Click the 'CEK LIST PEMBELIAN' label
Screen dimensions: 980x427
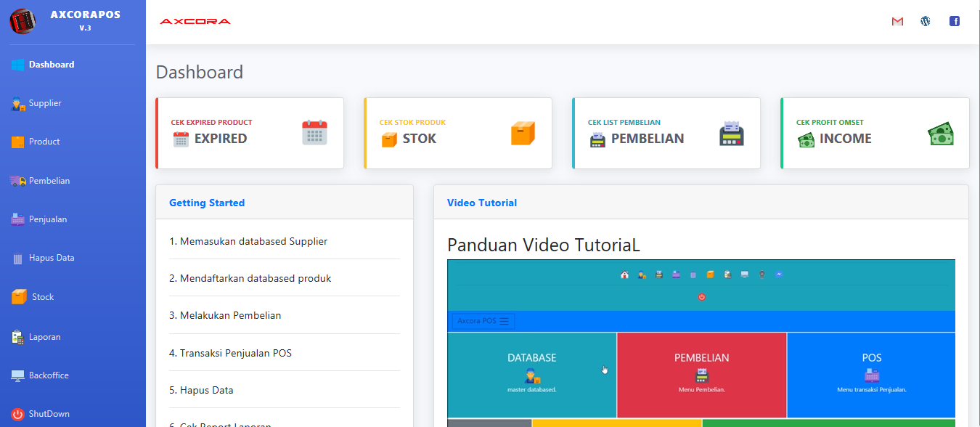click(624, 123)
